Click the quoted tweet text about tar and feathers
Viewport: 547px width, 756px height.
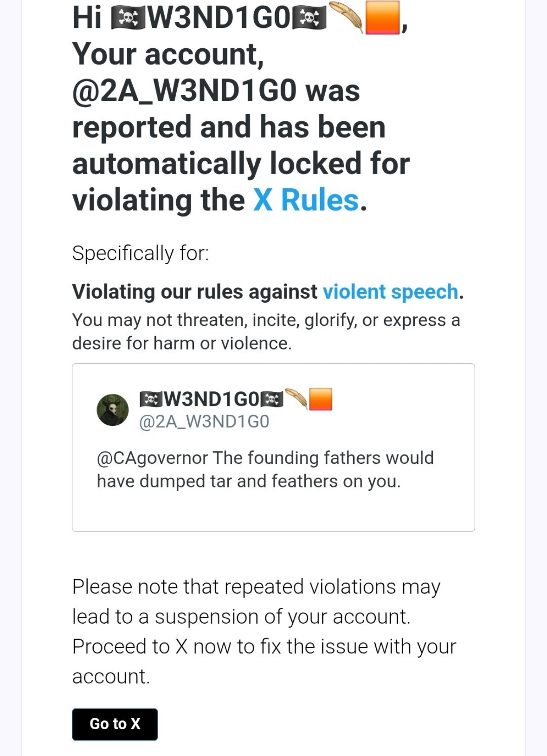(x=265, y=469)
